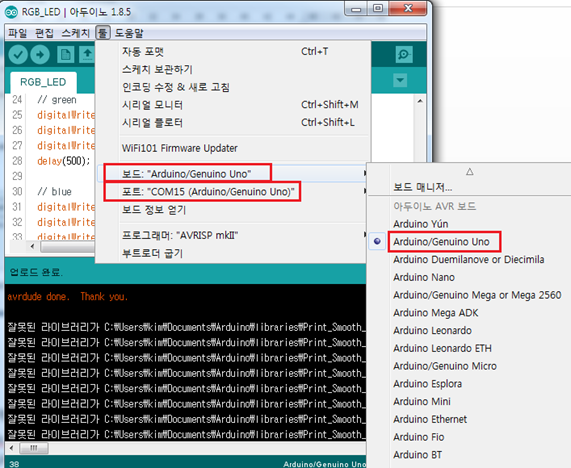The image size is (571, 468).
Task: Open the Serial Monitor magnifier icon
Action: coord(404,55)
